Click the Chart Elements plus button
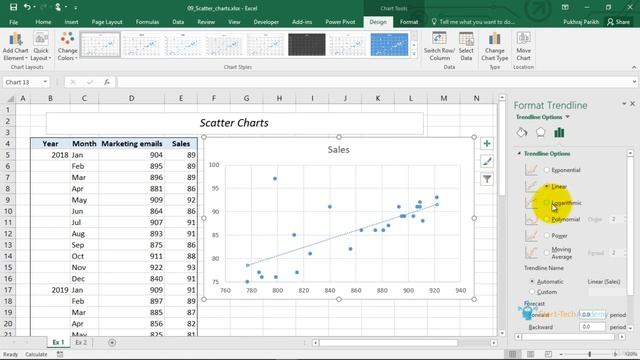640x360 pixels. pyautogui.click(x=487, y=144)
